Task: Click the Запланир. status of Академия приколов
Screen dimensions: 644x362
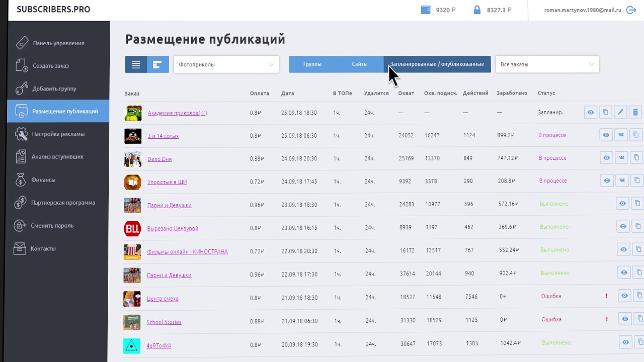Action: point(550,113)
